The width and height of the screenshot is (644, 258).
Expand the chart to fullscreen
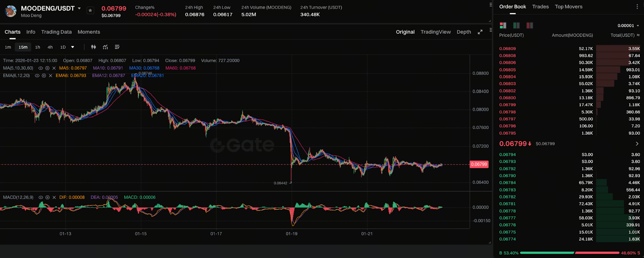(x=480, y=32)
